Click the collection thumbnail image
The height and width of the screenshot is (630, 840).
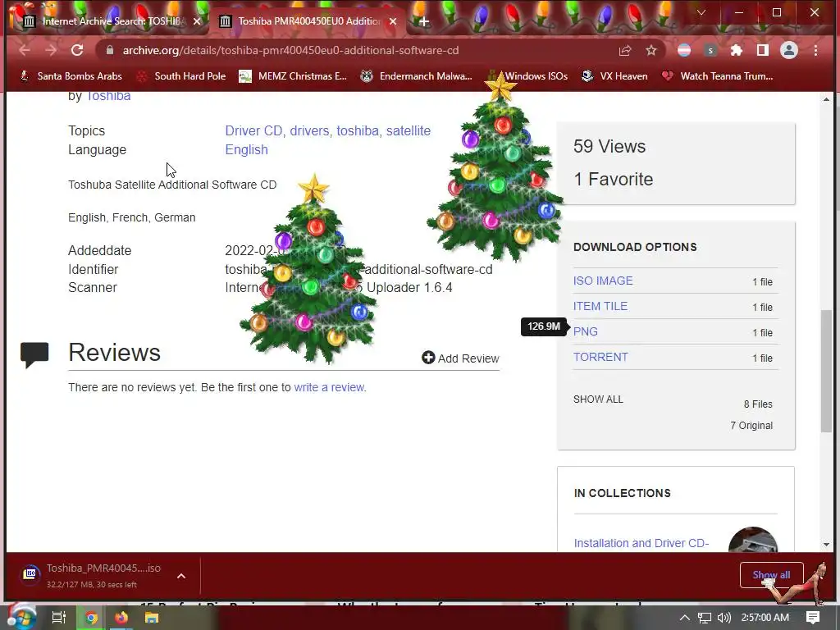pos(753,540)
